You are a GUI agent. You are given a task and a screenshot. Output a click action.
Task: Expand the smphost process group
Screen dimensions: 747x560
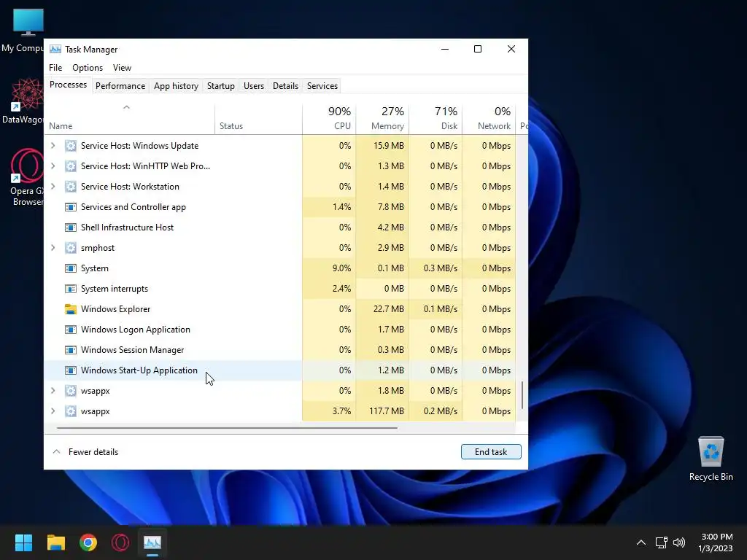[x=53, y=248]
